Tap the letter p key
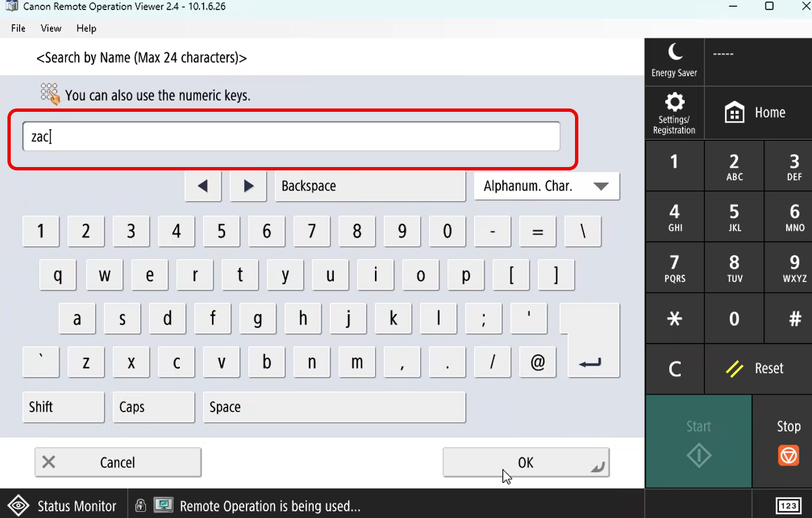This screenshot has height=518, width=812. [465, 275]
